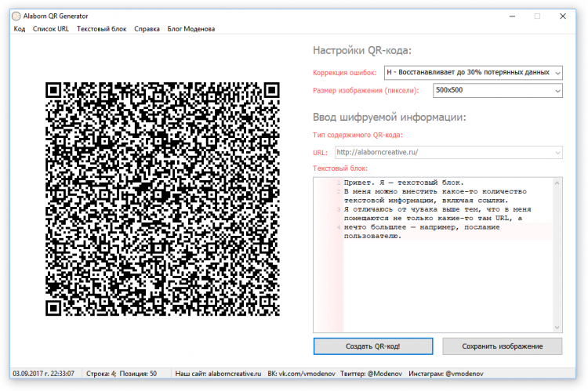Minimize the Alaborn QR Generator window
The width and height of the screenshot is (588, 391).
(x=512, y=16)
